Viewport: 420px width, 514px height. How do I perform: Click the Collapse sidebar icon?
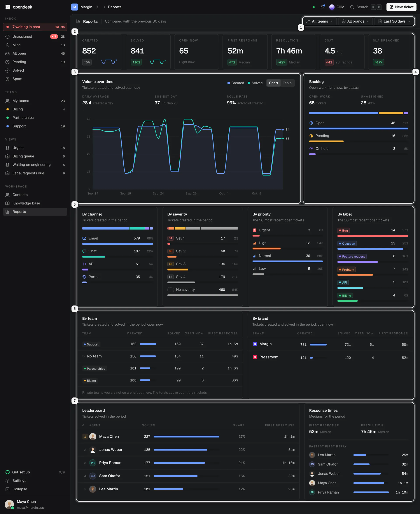tap(7, 489)
